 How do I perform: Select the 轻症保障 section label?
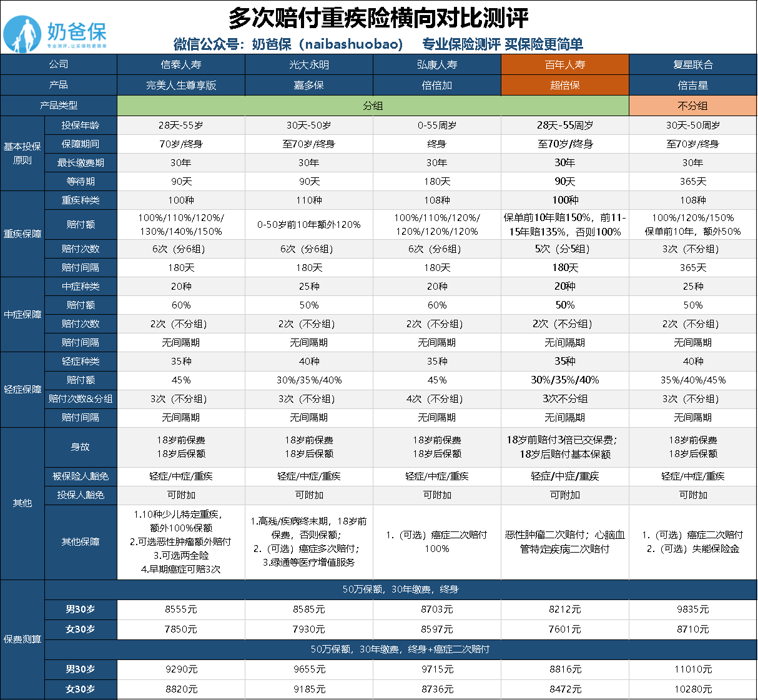point(22,390)
